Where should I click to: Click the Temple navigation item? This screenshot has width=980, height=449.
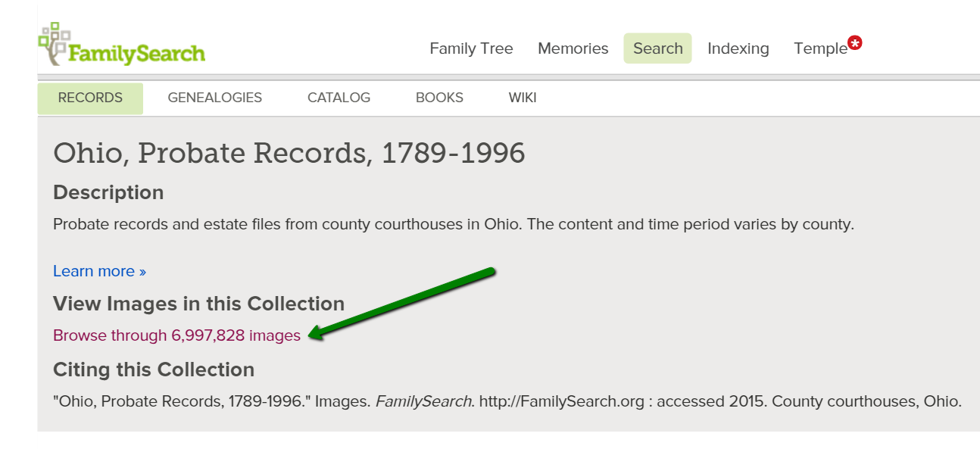coord(819,48)
